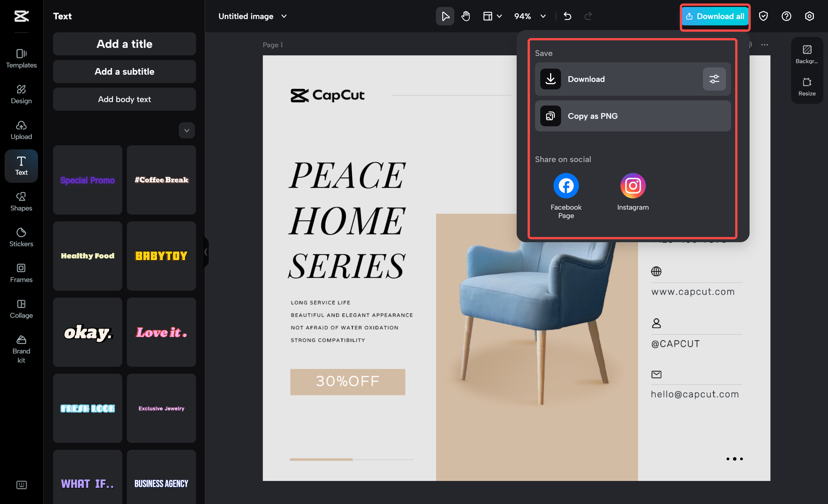Open download format settings

714,79
